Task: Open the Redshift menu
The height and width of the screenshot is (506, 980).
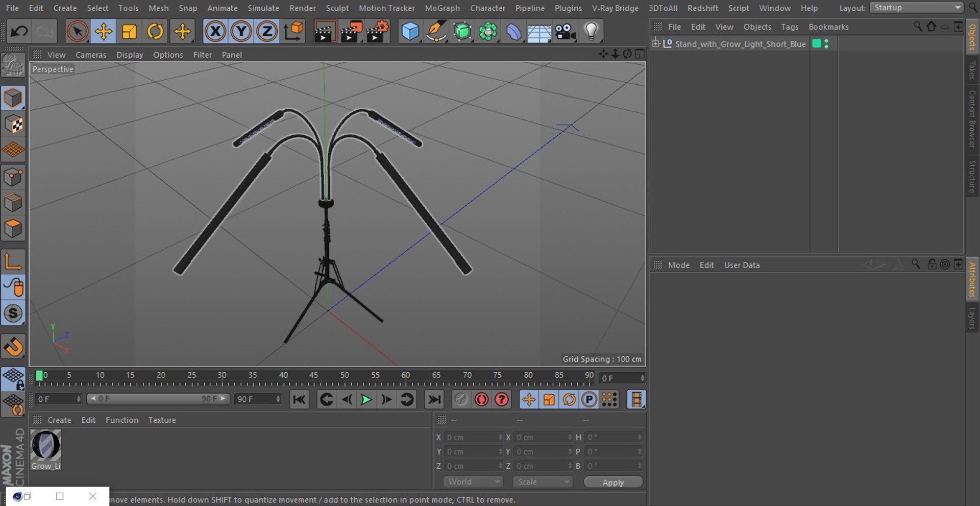Action: coord(702,8)
